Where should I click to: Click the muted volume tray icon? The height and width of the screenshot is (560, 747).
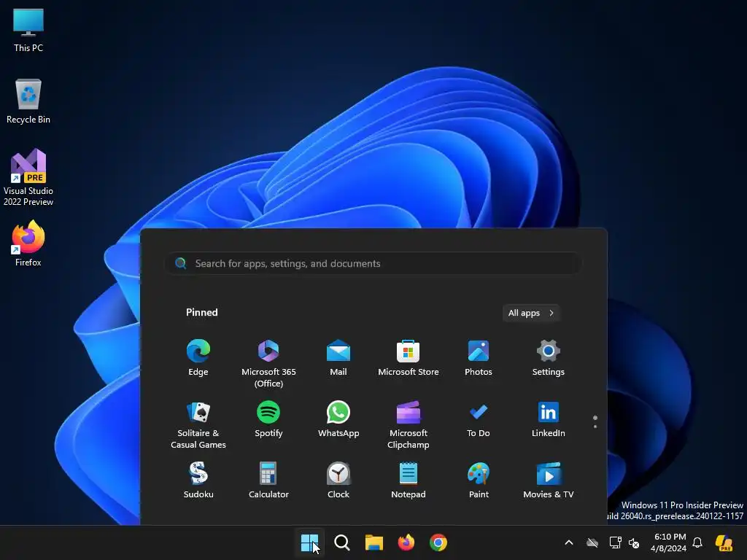coord(634,542)
